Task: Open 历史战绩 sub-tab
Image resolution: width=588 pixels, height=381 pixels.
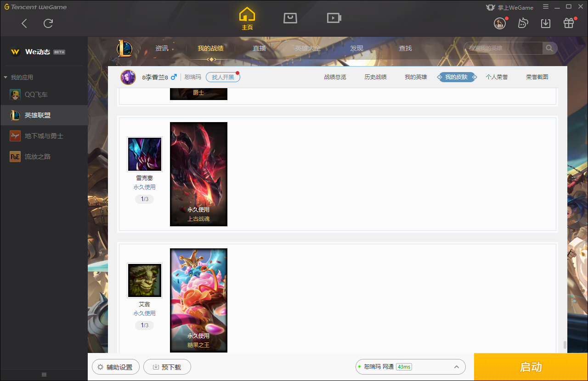Action: (x=375, y=77)
